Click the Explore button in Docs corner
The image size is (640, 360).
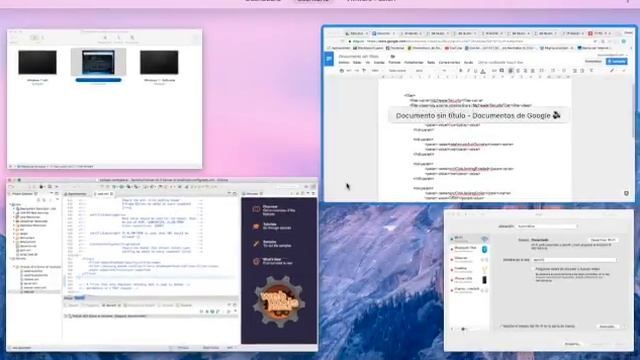click(x=626, y=193)
